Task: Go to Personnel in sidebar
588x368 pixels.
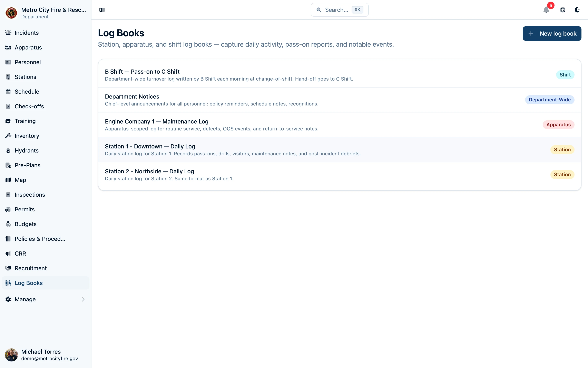Action: (46, 62)
